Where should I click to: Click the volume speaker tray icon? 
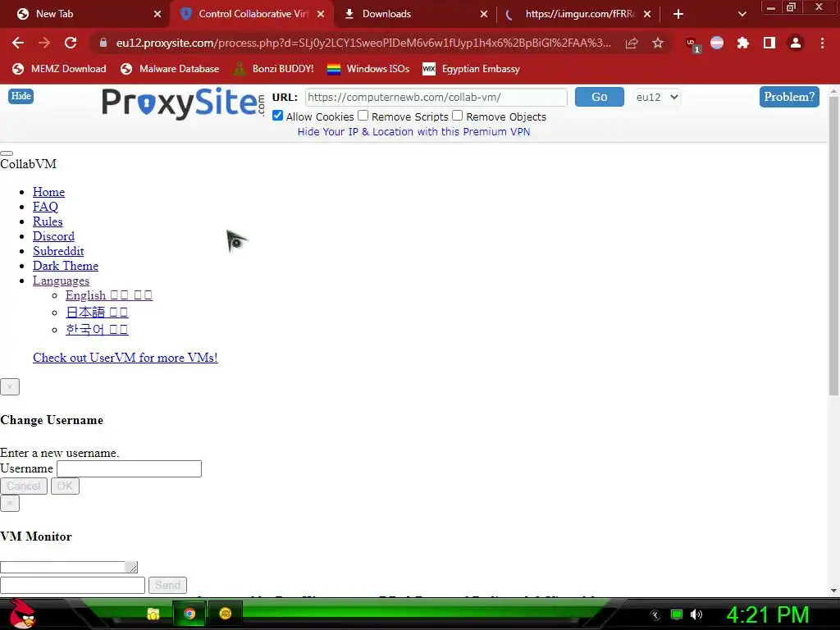tap(696, 614)
